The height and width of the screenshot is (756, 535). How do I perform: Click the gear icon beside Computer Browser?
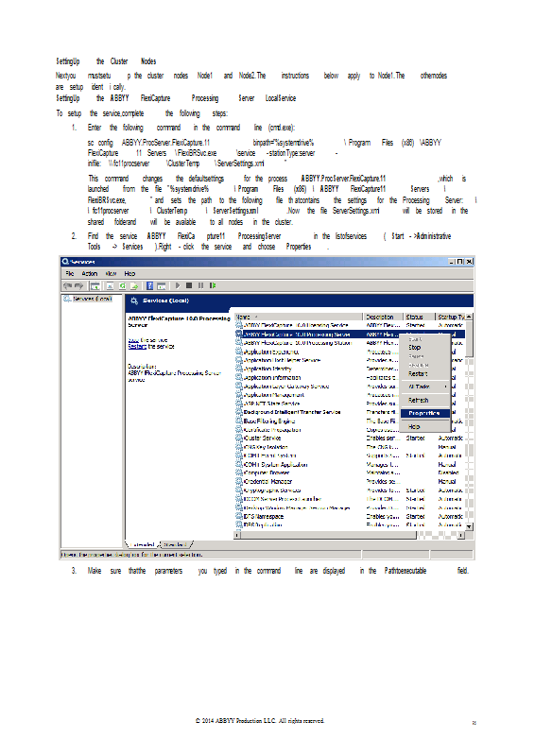coord(238,472)
